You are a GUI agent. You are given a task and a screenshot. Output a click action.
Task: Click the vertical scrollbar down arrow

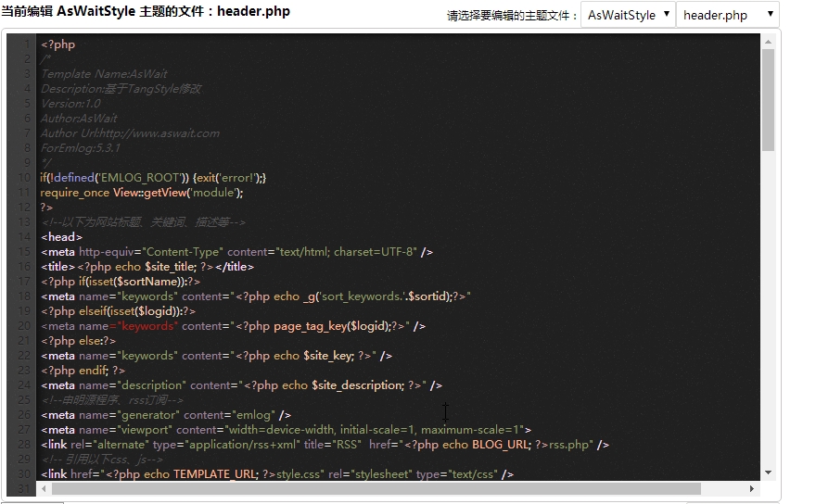(768, 473)
